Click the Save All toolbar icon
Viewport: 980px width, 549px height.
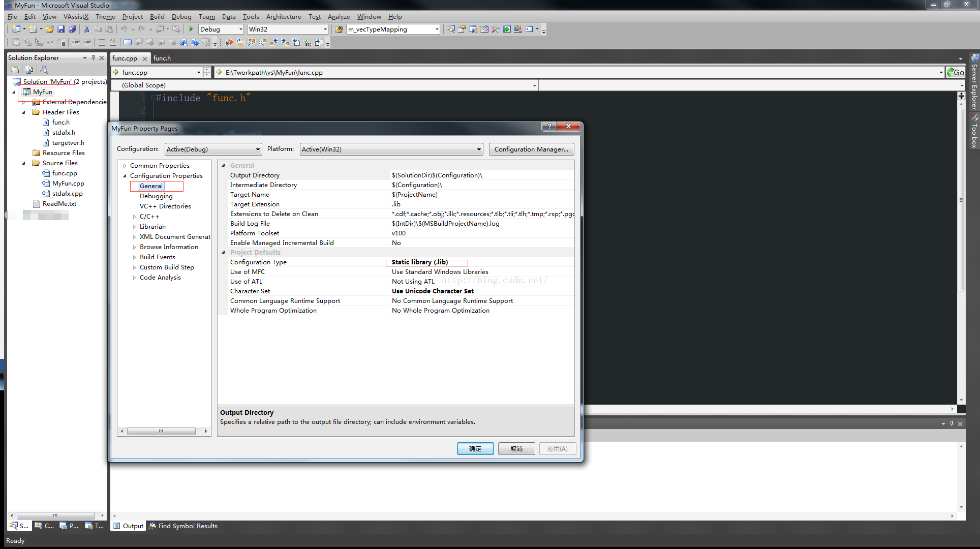(72, 29)
